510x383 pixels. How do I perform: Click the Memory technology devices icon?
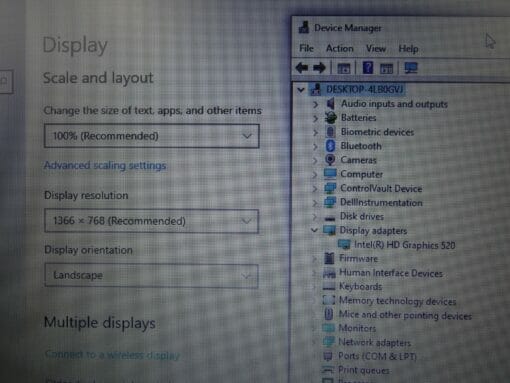click(329, 300)
